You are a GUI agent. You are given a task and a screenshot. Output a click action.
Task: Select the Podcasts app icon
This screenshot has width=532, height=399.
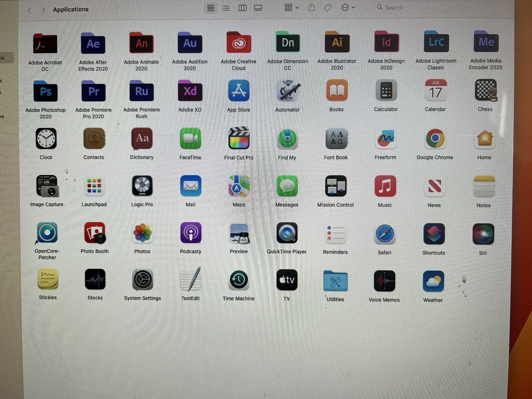click(x=191, y=233)
